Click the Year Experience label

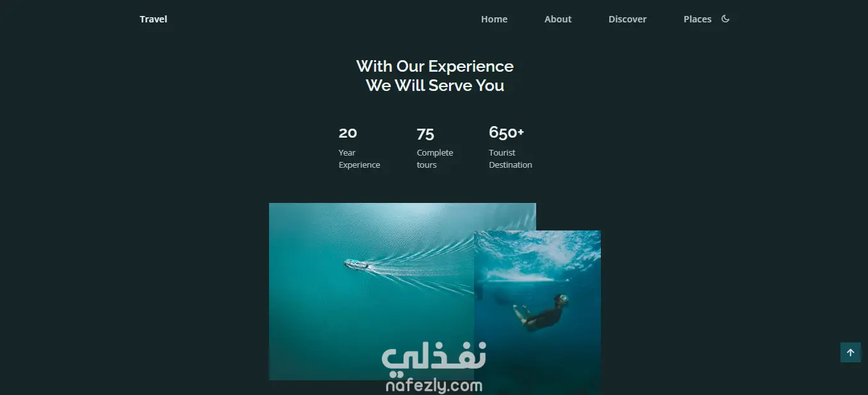pos(359,159)
